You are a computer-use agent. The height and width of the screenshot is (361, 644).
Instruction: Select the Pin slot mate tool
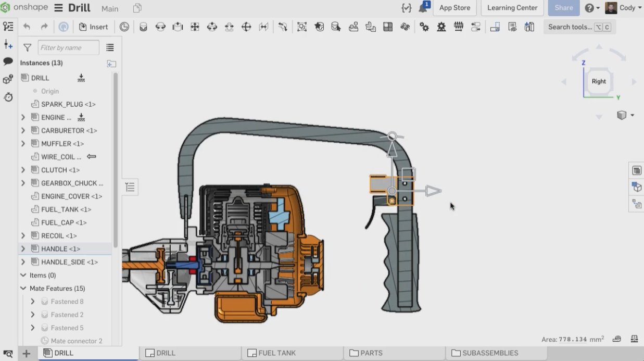[229, 27]
